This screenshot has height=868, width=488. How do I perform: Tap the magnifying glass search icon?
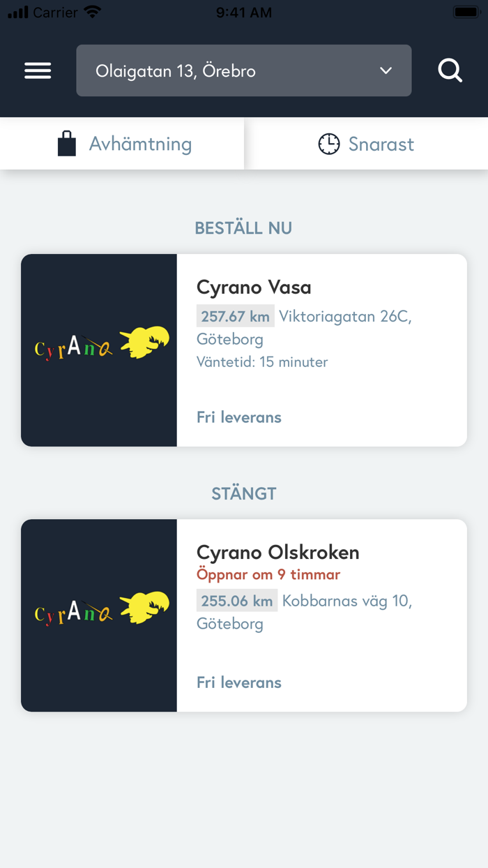click(x=450, y=70)
